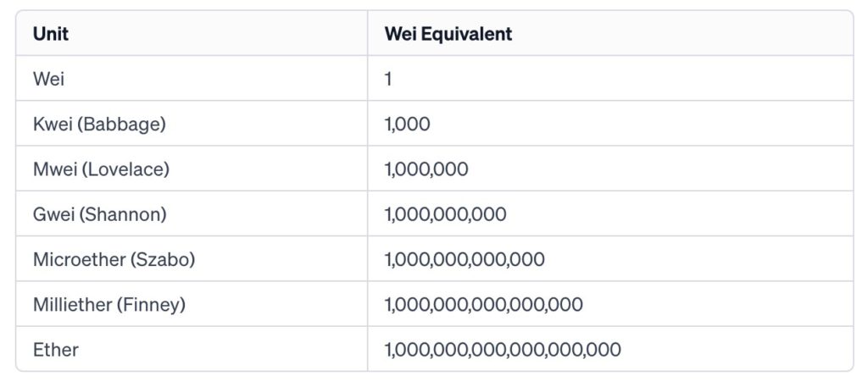Click the Ether row's Wei equivalent value

tap(503, 349)
